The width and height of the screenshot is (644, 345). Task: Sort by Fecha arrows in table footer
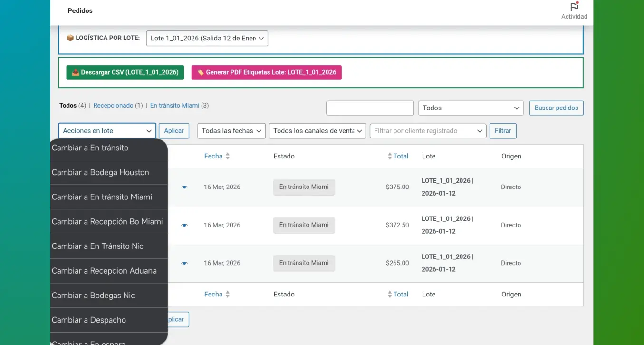[227, 295]
